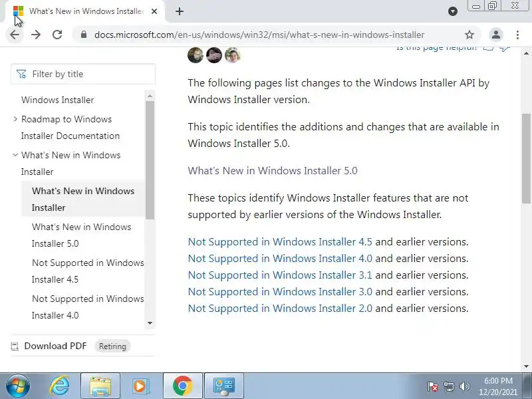Image resolution: width=532 pixels, height=399 pixels.
Task: Open What's New in Windows Installer 5.0 link
Action: point(273,171)
